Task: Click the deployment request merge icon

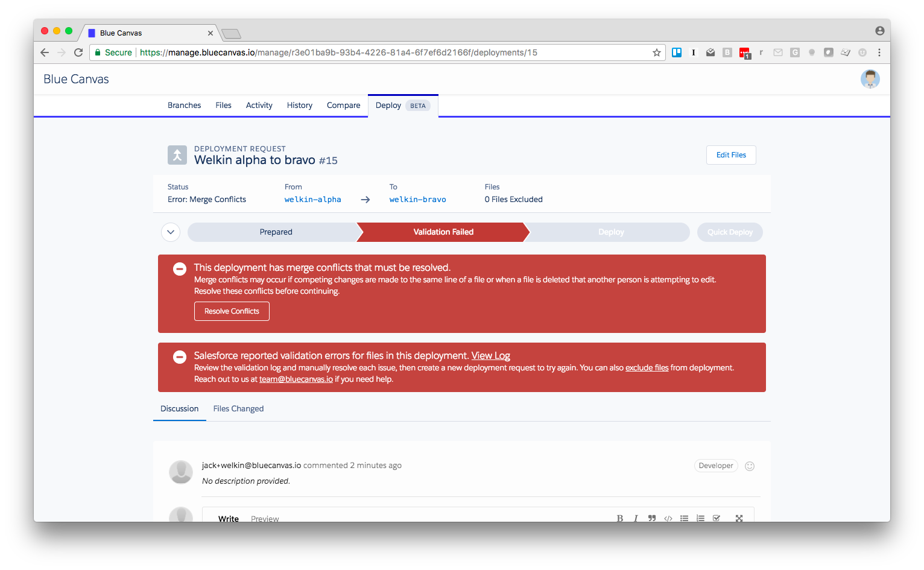Action: click(177, 155)
